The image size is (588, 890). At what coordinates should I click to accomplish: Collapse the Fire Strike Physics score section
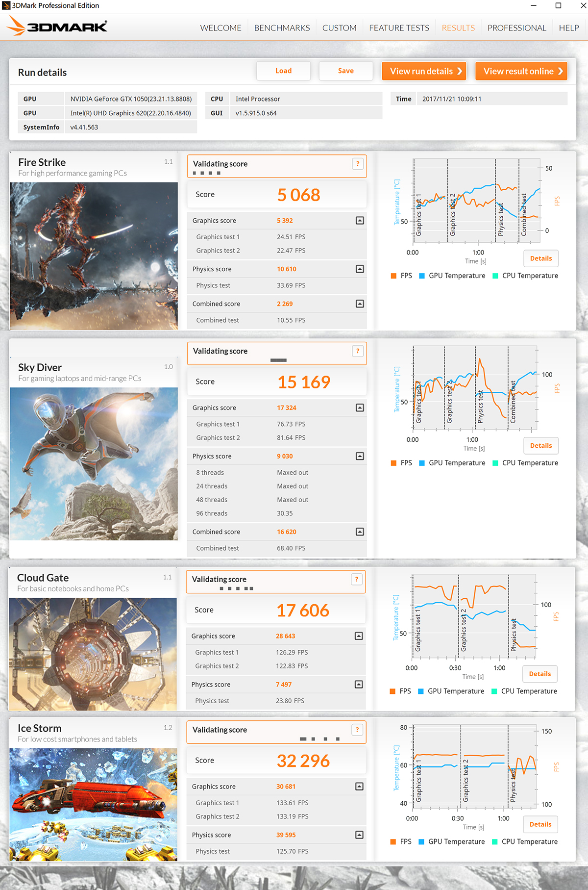pos(360,269)
